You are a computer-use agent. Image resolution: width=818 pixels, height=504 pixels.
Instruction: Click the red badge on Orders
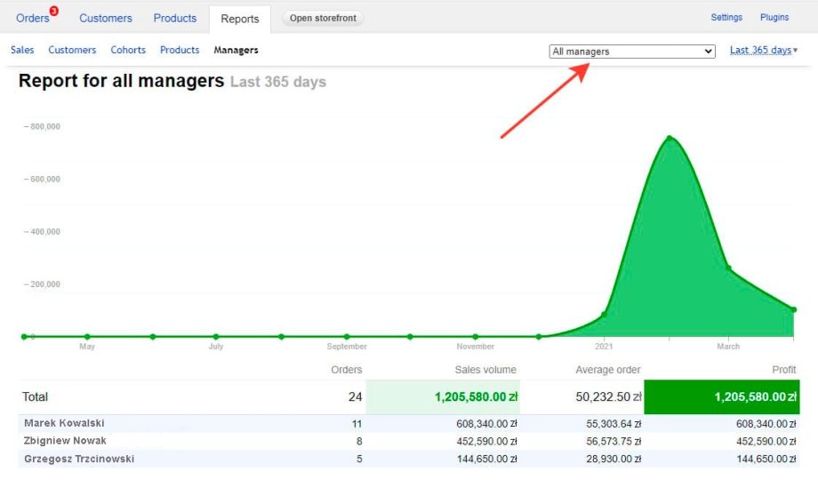pyautogui.click(x=54, y=11)
